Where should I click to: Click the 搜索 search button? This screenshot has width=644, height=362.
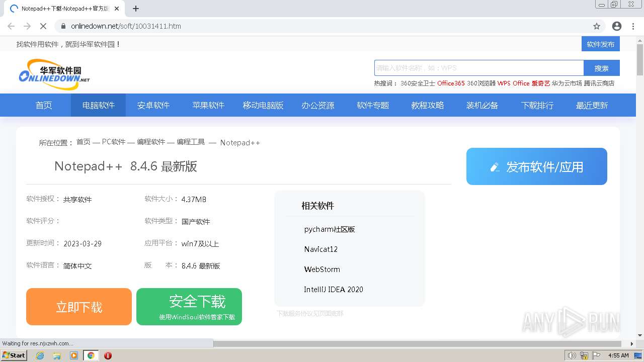(x=602, y=68)
